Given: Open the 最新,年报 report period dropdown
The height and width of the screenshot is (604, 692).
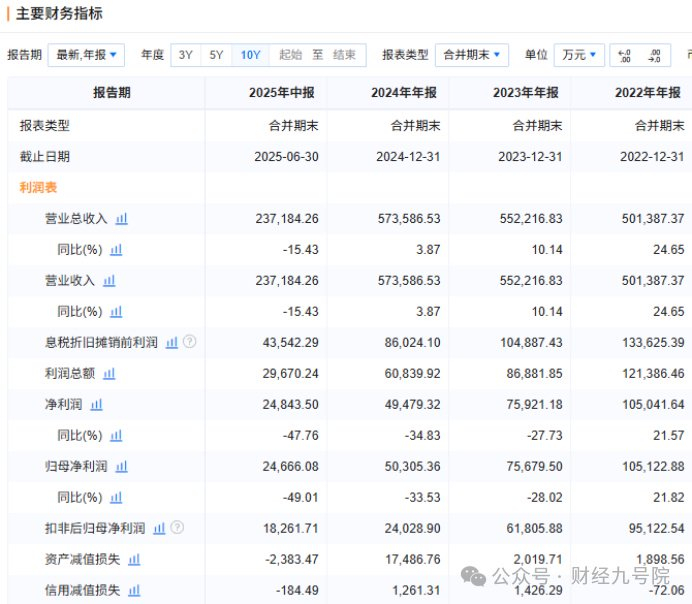Looking at the screenshot, I should [x=86, y=55].
